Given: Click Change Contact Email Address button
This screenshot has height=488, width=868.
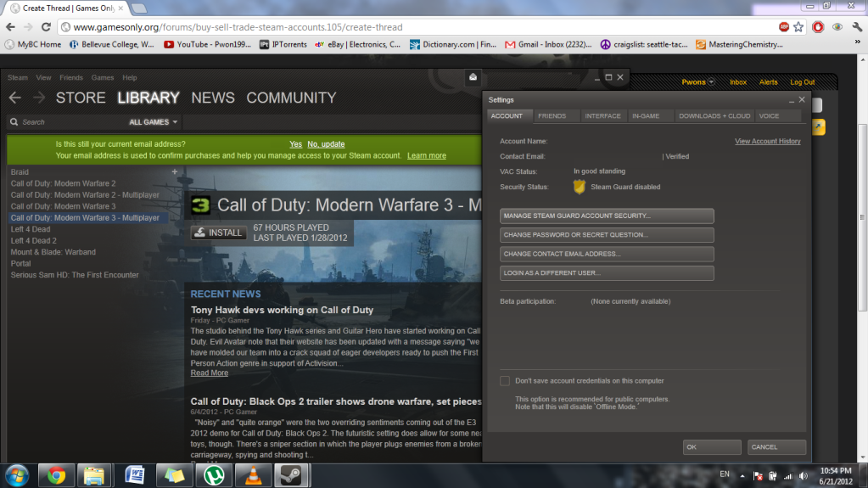Looking at the screenshot, I should [607, 254].
